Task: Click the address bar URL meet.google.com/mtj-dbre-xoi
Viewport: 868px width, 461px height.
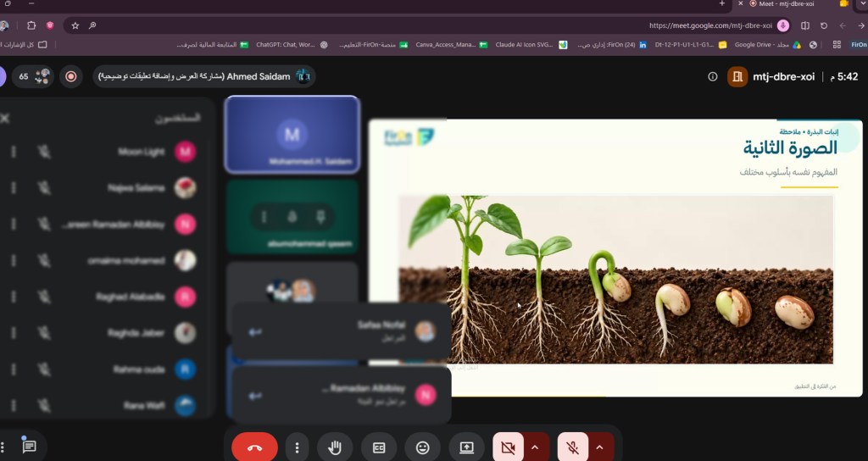Action: [710, 25]
